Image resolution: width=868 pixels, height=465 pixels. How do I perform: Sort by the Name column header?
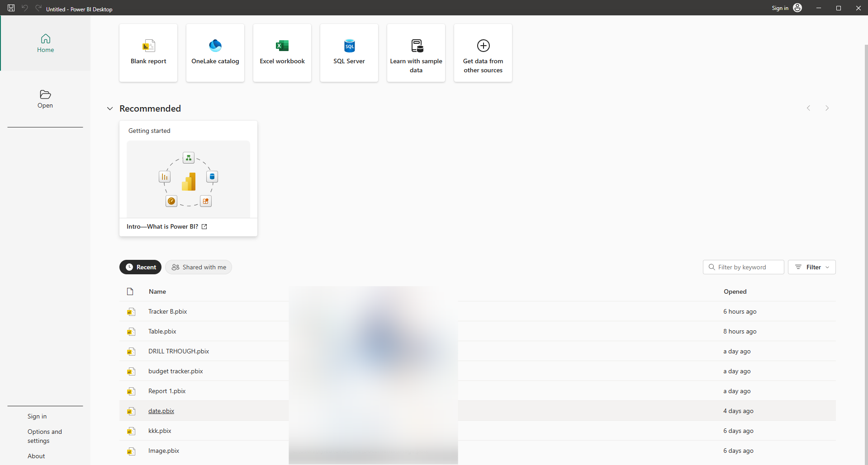click(x=157, y=291)
